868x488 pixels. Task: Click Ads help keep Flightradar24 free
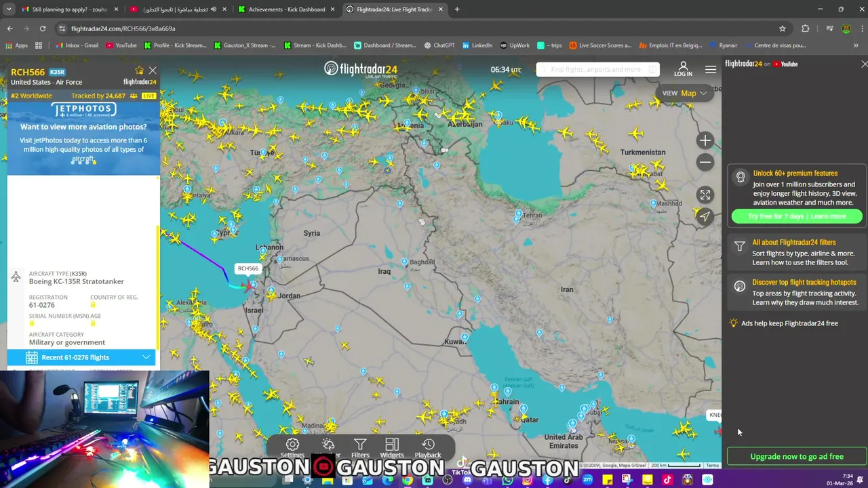[789, 323]
